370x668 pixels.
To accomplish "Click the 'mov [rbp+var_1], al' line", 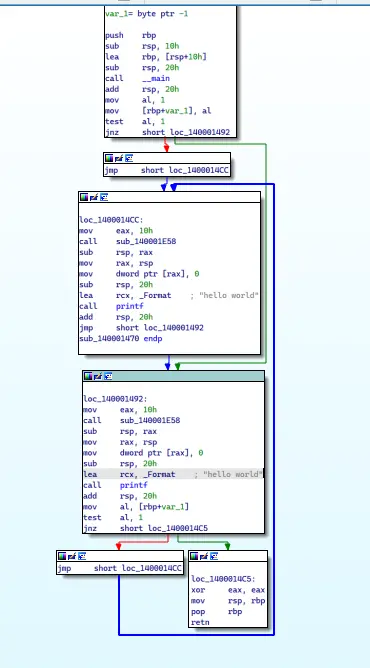I will click(x=158, y=111).
